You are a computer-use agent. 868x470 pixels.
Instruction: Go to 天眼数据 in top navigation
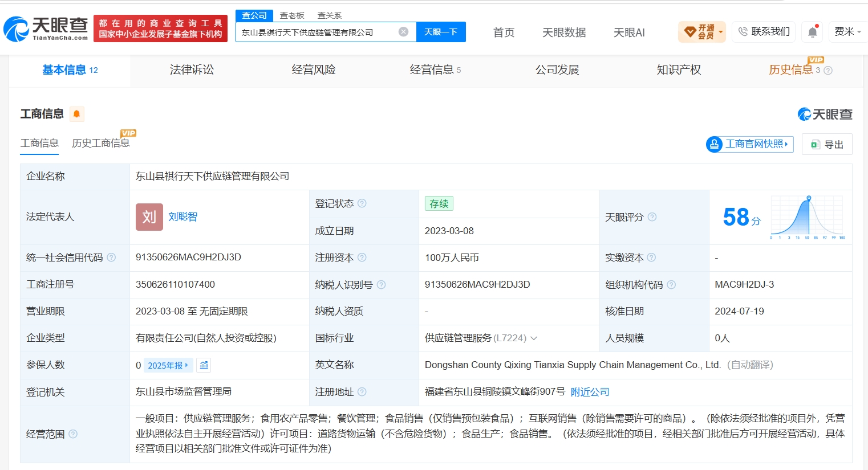point(564,32)
